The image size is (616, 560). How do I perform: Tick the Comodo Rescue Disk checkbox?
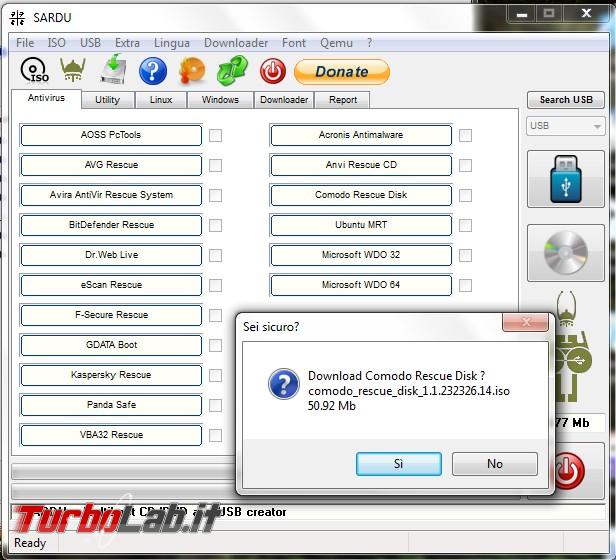[x=466, y=195]
